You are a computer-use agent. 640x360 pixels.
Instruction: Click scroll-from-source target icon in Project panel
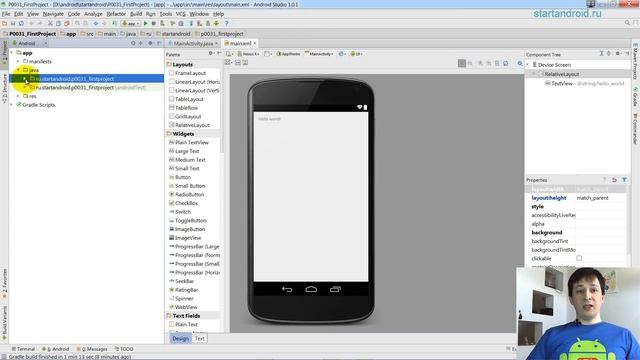[133, 43]
